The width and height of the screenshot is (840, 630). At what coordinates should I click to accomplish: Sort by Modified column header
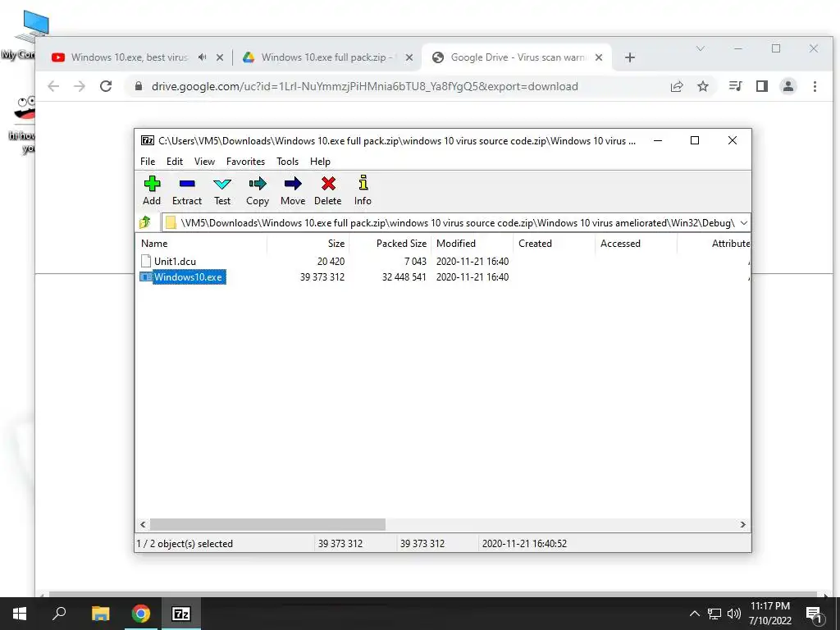pyautogui.click(x=472, y=243)
